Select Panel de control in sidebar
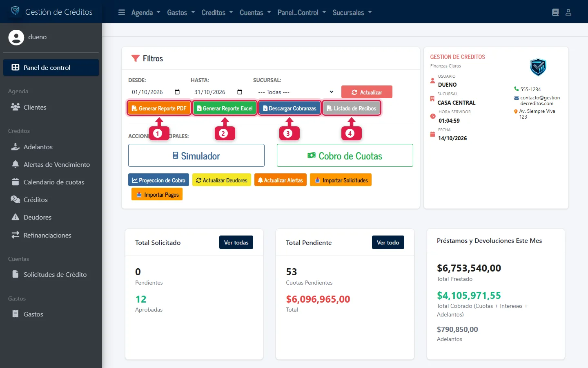The width and height of the screenshot is (588, 368). pyautogui.click(x=51, y=67)
